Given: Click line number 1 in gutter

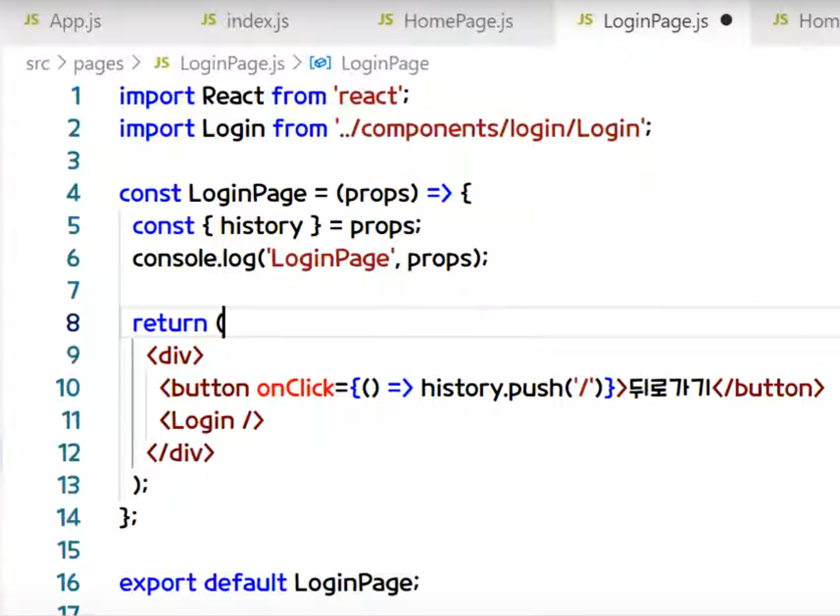Looking at the screenshot, I should click(76, 96).
